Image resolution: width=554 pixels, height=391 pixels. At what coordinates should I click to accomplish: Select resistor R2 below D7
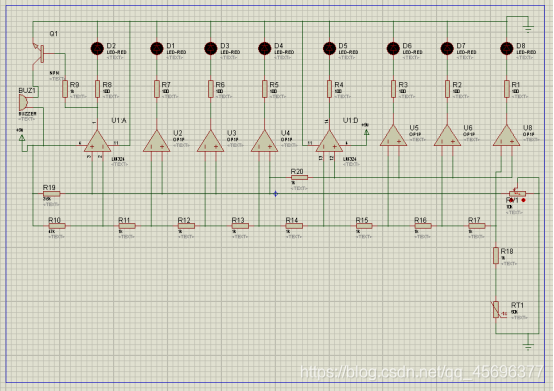pos(447,89)
